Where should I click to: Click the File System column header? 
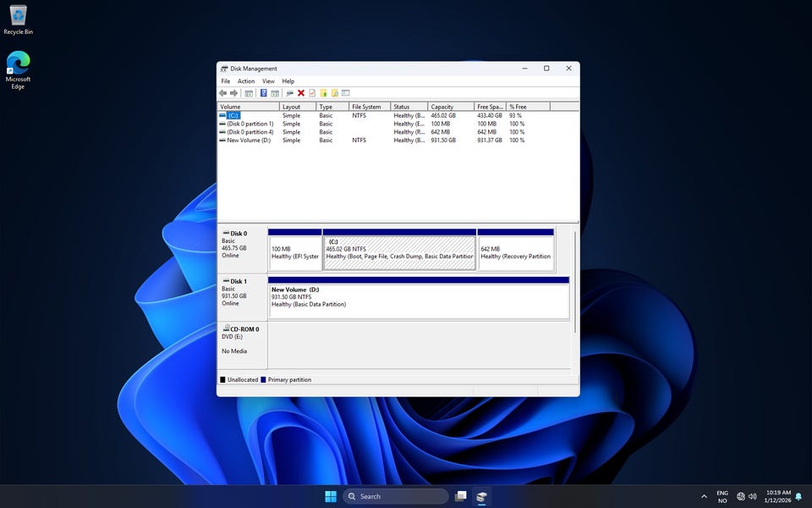pyautogui.click(x=369, y=107)
